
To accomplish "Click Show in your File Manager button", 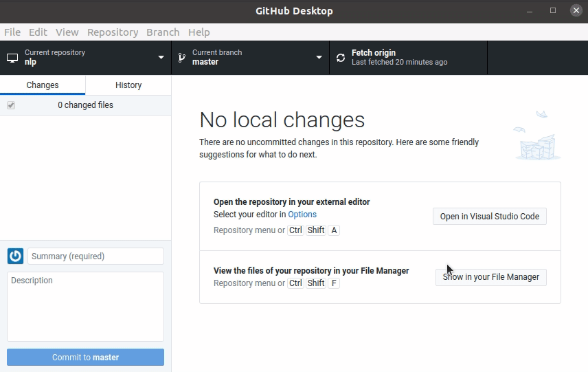I will tap(491, 277).
